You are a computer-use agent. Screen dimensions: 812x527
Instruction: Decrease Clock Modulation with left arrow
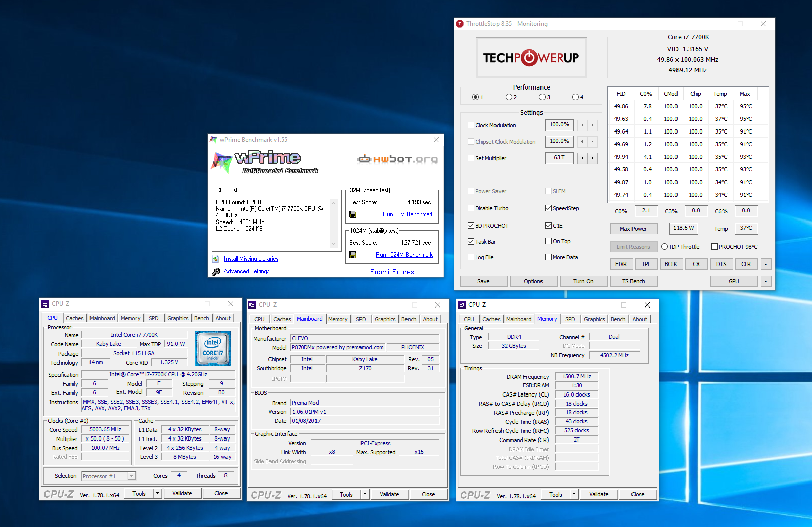(582, 125)
